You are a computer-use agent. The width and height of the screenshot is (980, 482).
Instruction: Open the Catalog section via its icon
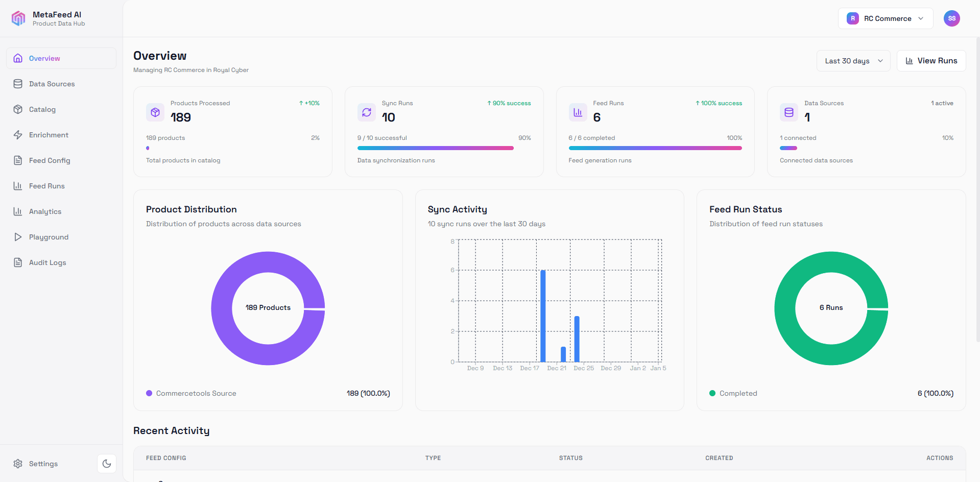[x=18, y=109]
